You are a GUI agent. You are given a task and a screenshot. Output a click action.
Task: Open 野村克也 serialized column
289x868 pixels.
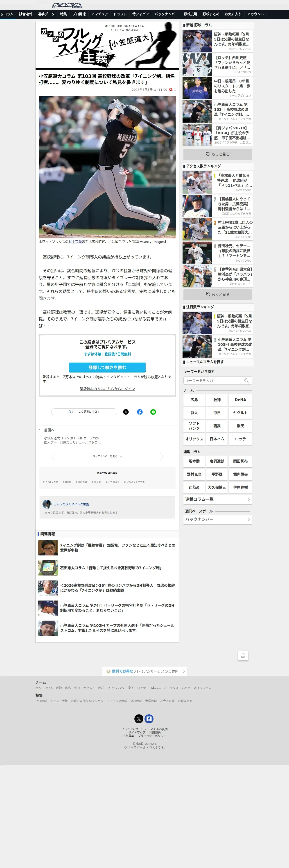pyautogui.click(x=194, y=474)
